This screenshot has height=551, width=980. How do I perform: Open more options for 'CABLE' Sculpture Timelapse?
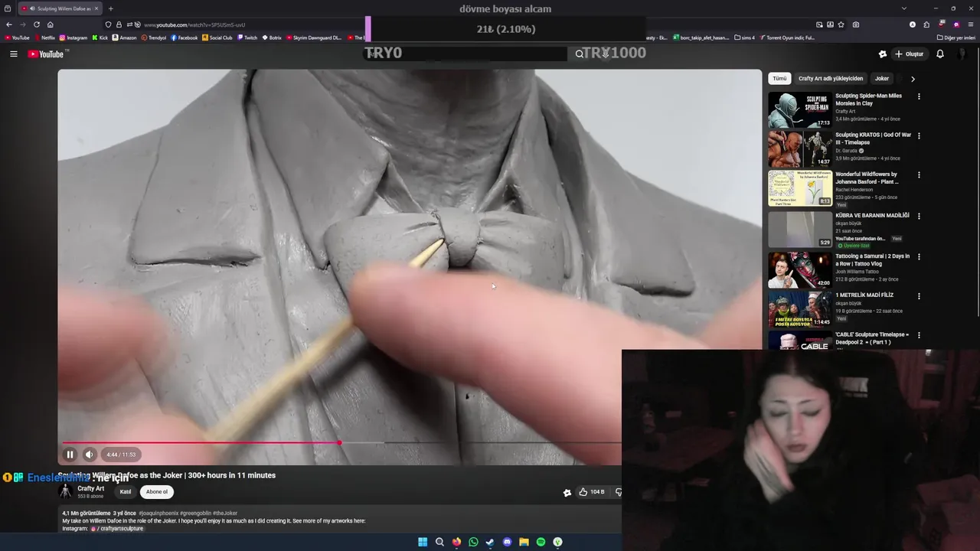919,335
